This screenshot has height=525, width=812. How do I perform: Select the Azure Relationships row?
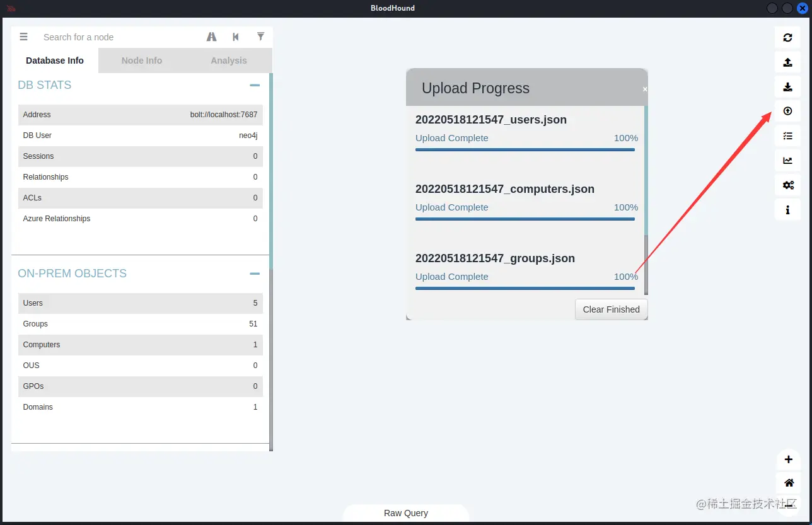[x=141, y=219]
